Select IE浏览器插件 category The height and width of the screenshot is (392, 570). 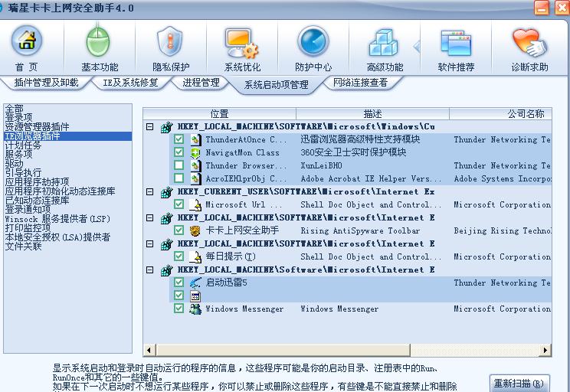pos(67,136)
